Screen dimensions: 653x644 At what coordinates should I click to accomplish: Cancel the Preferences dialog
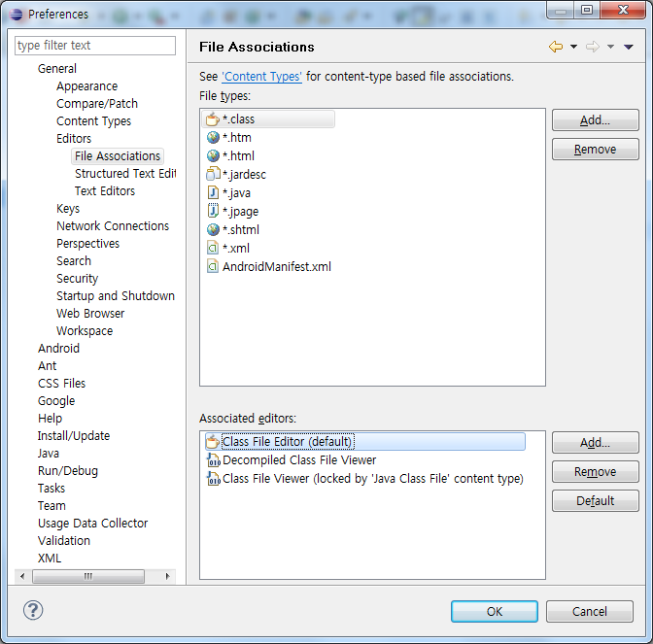click(589, 612)
